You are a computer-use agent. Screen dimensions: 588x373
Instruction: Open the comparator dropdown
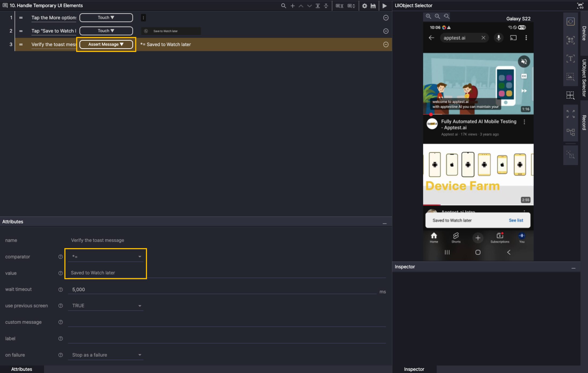pos(106,257)
